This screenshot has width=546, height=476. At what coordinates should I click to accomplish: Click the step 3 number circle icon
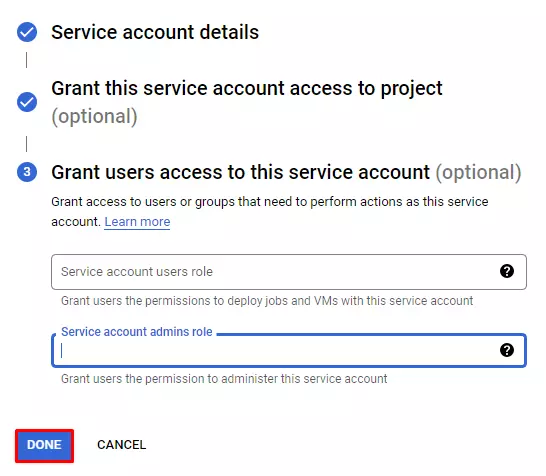coord(27,172)
